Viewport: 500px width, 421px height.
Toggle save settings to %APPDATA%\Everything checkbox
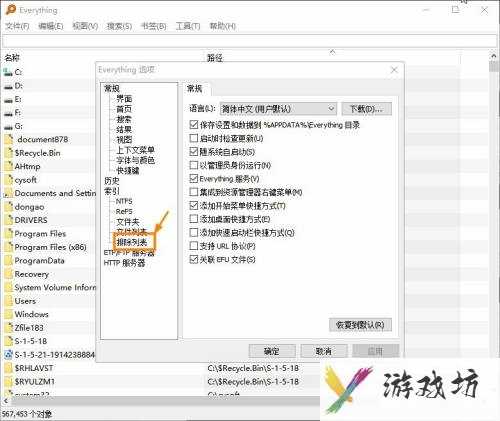[194, 125]
